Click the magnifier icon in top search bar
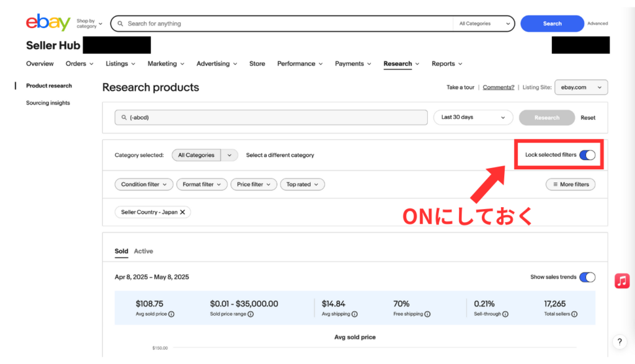This screenshot has width=635, height=364. coord(120,24)
